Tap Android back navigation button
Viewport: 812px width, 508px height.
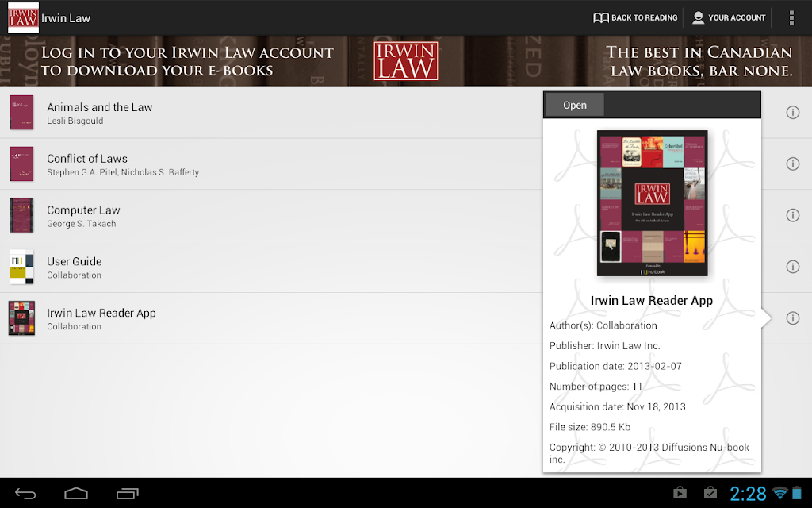[25, 494]
